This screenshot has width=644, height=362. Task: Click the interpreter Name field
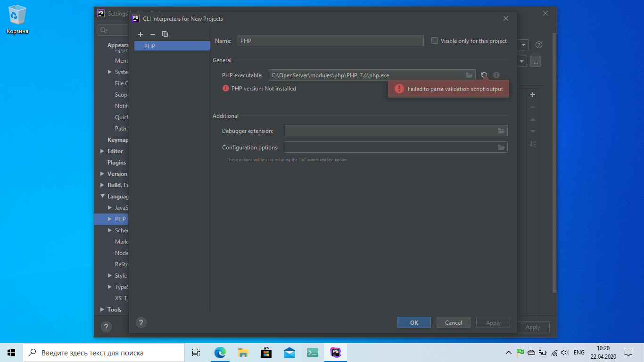(330, 41)
